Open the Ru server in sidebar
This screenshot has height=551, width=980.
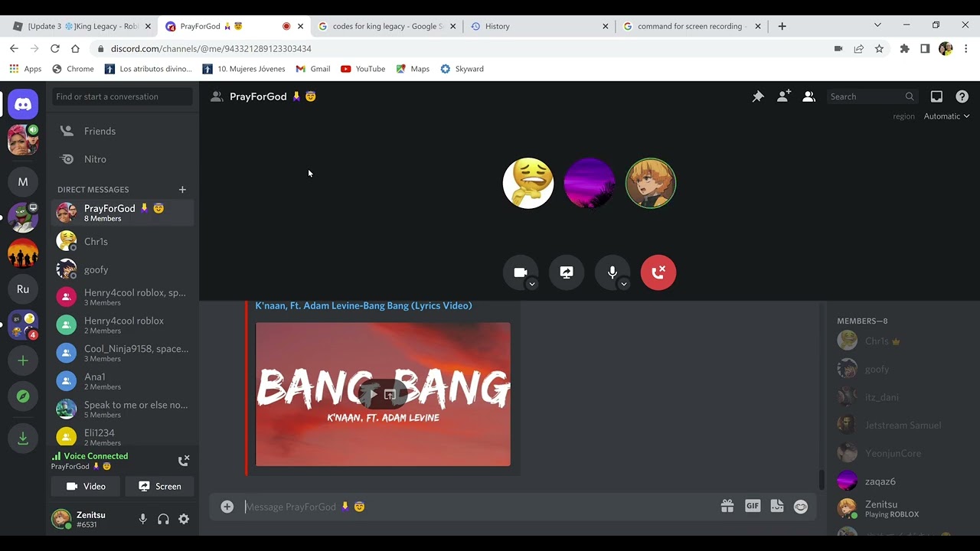coord(23,289)
